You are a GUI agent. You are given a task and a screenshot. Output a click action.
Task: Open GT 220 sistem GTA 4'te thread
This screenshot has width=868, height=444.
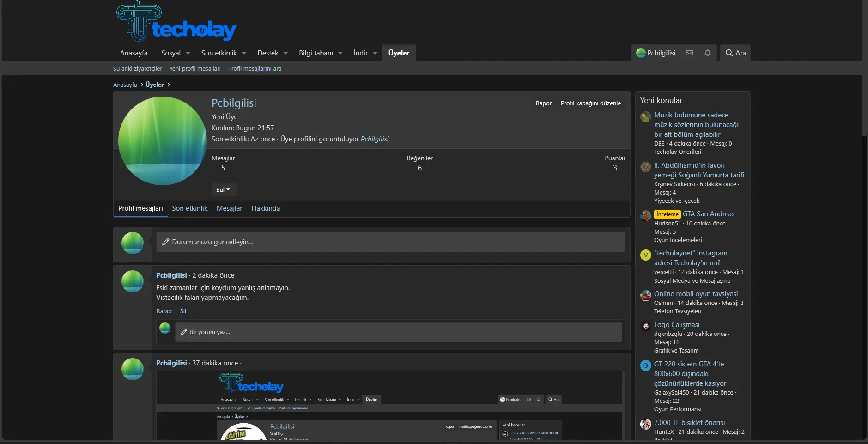pyautogui.click(x=690, y=374)
